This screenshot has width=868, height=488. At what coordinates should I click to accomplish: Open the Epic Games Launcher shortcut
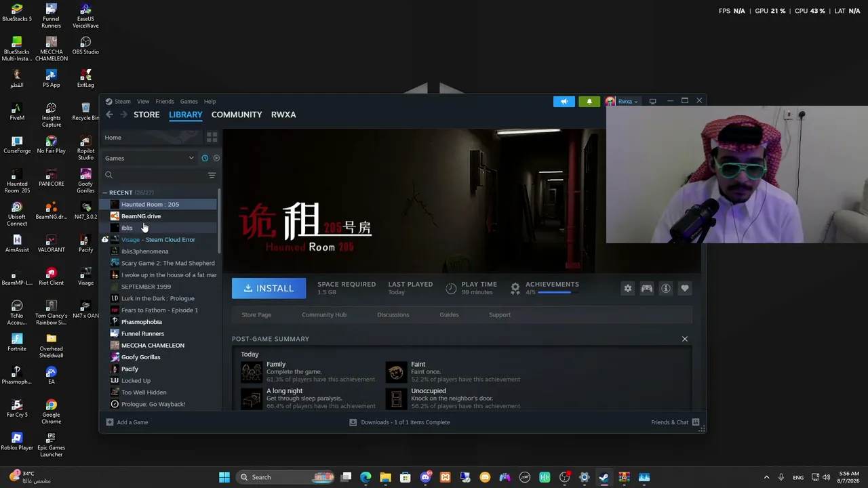coord(51,445)
